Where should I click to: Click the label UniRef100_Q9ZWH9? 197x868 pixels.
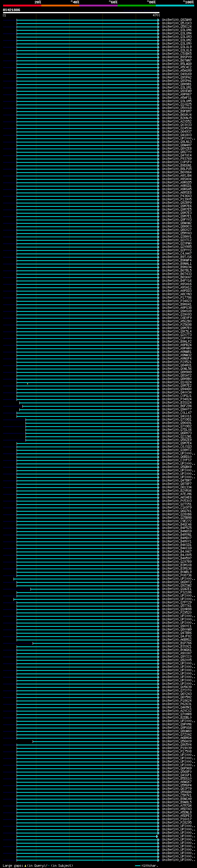(x=177, y=20)
